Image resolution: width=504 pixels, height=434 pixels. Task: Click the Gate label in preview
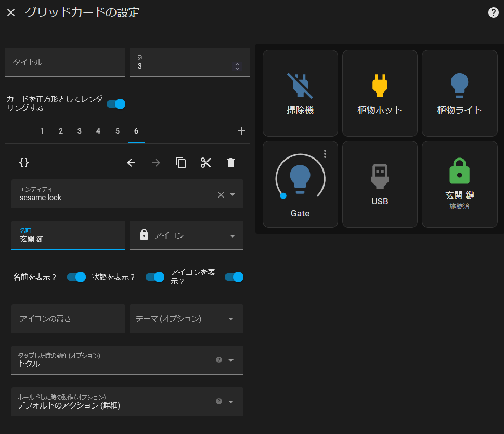pyautogui.click(x=300, y=213)
